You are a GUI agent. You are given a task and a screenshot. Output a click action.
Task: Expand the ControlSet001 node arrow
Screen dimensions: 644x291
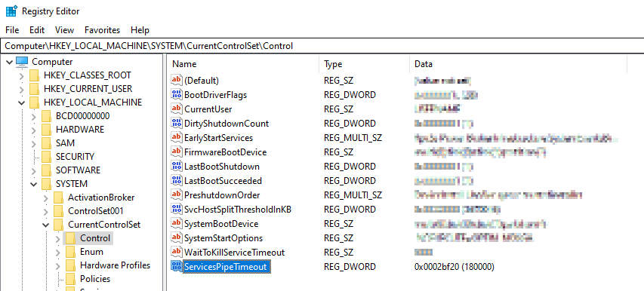coord(45,211)
